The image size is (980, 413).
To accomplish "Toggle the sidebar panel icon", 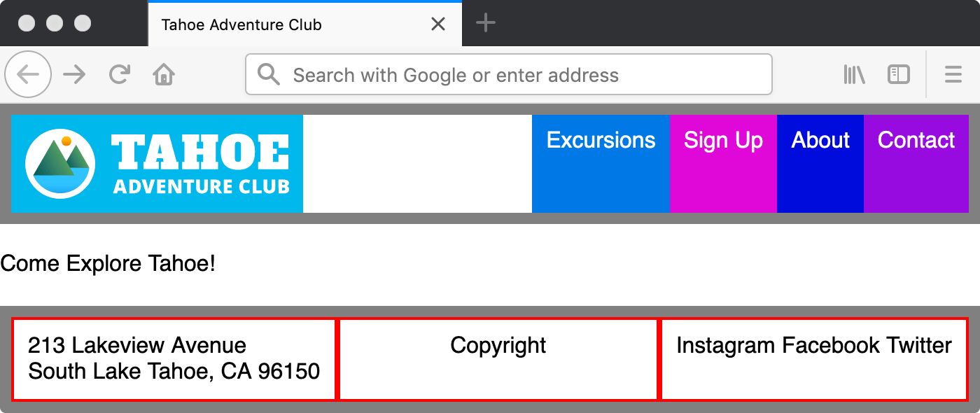I will point(898,74).
